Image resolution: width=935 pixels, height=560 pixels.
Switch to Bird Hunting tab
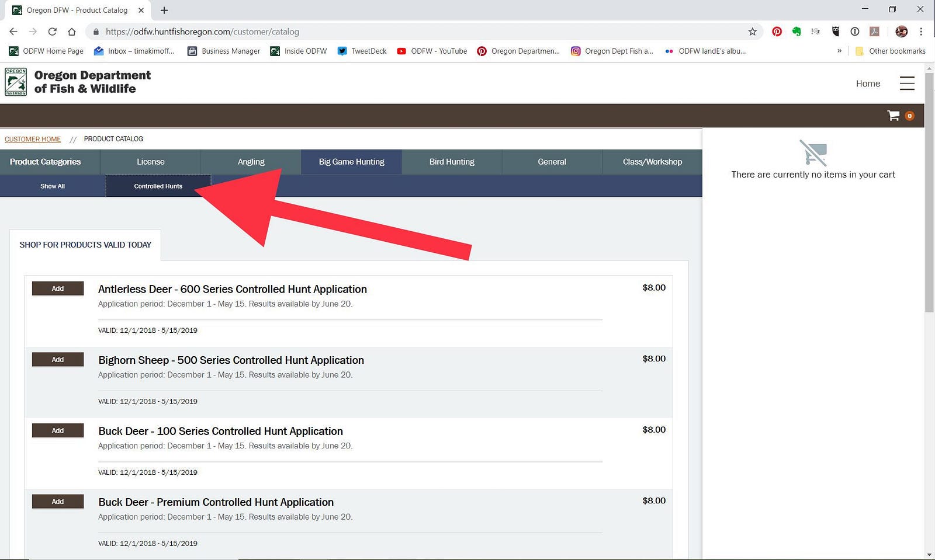click(452, 162)
